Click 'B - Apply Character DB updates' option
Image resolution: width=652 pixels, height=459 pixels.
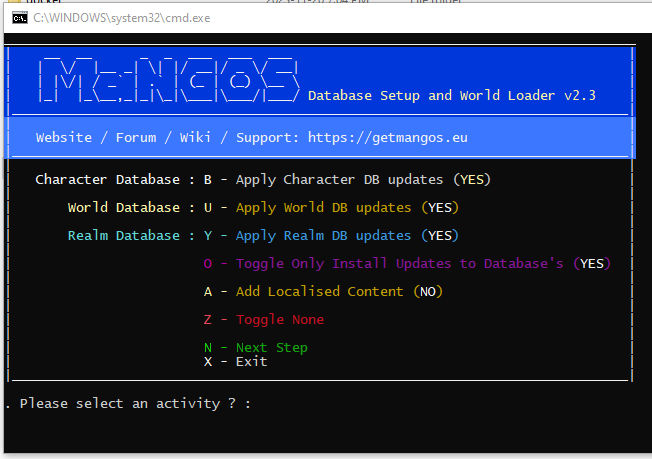pos(323,180)
